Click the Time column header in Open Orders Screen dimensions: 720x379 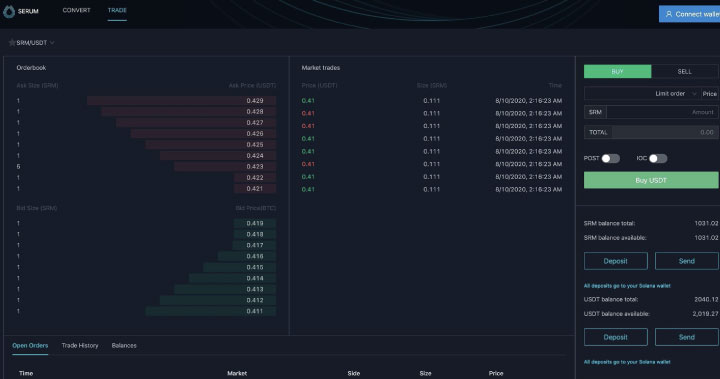click(26, 373)
